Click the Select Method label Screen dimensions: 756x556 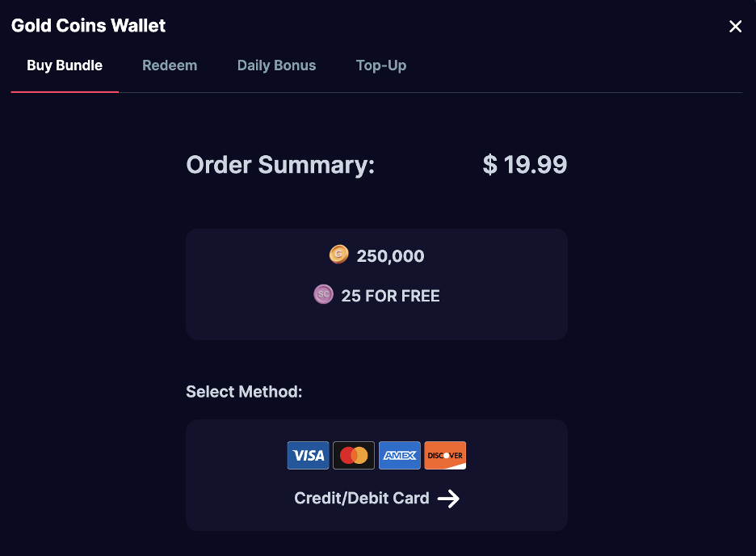coord(244,392)
